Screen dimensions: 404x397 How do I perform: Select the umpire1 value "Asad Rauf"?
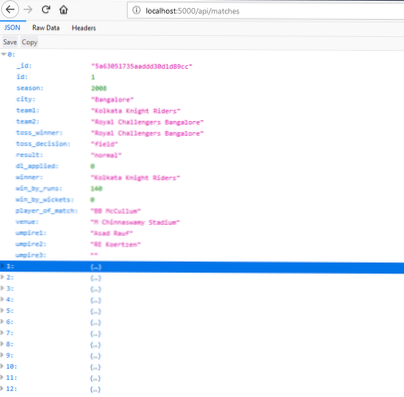(112, 233)
